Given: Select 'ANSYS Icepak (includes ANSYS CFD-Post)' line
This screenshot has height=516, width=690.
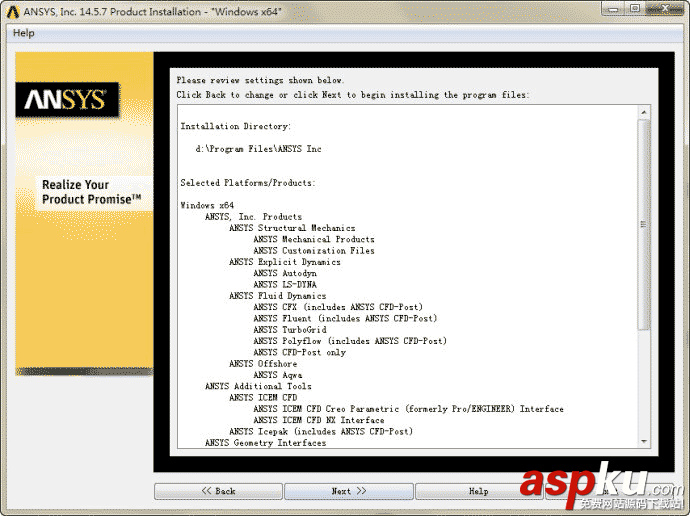Looking at the screenshot, I should [321, 432].
